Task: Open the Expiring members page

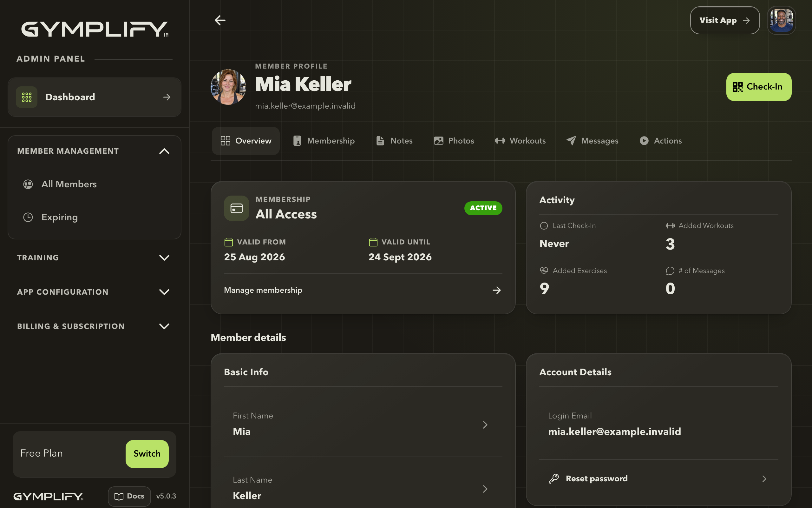Action: click(94, 217)
